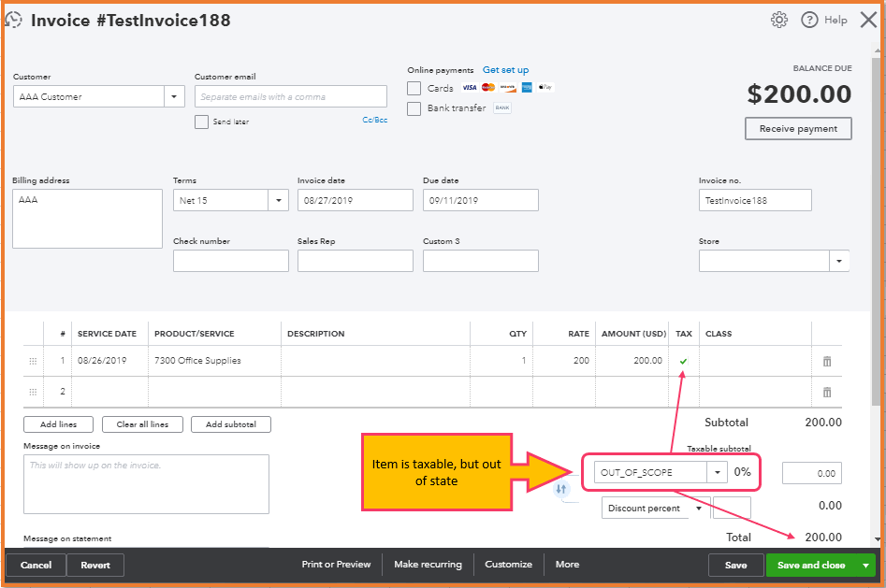886x588 pixels.
Task: Click the Receive payment button
Action: (x=798, y=129)
